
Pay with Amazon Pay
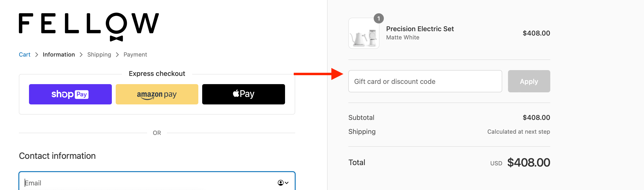click(157, 94)
